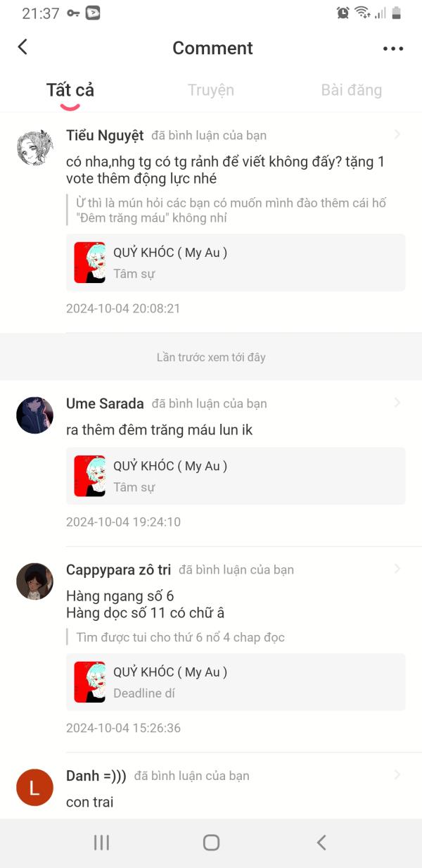Tap Android home navigation button
Screen dimensions: 422x868
click(211, 843)
